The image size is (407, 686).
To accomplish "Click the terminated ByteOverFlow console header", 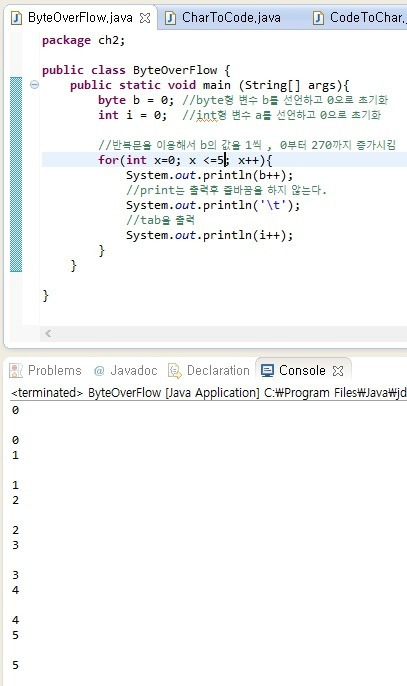I will click(x=208, y=393).
